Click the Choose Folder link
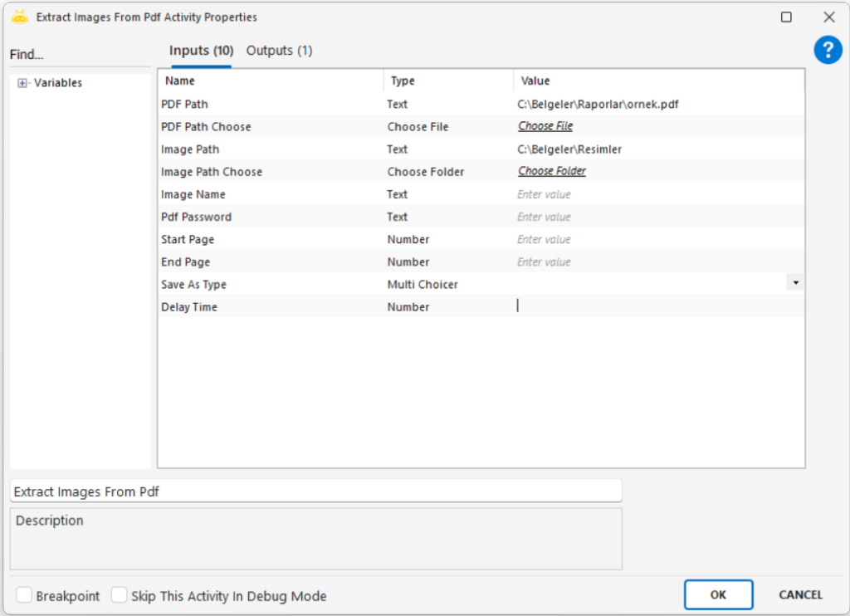This screenshot has width=850, height=616. point(552,171)
